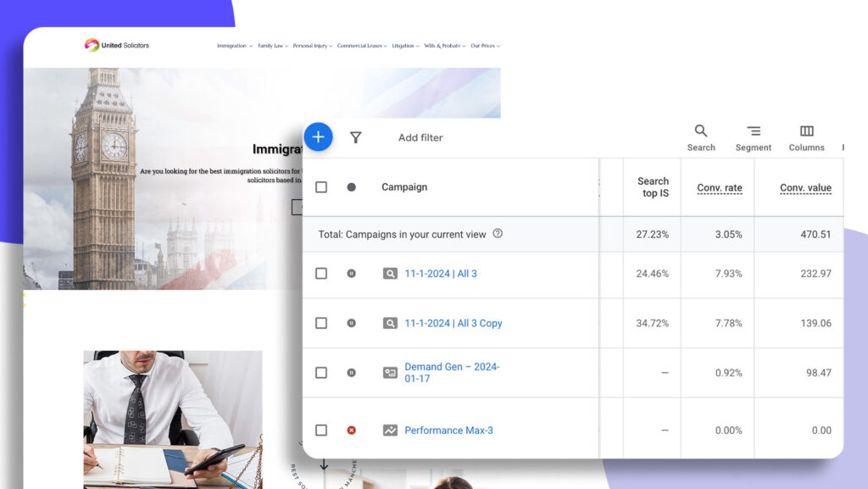Open the Wills & Probate dropdown
Screen dimensions: 868x489
(442, 46)
